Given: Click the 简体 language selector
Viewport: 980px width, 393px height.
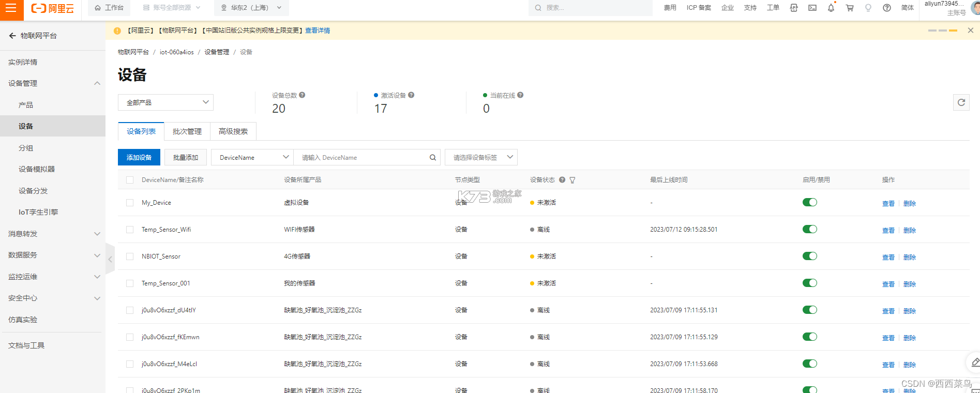Looking at the screenshot, I should click(908, 8).
